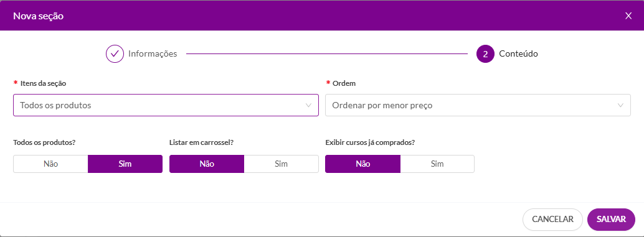Screen dimensions: 644x237
Task: Click the progress line between the steps
Action: click(327, 53)
